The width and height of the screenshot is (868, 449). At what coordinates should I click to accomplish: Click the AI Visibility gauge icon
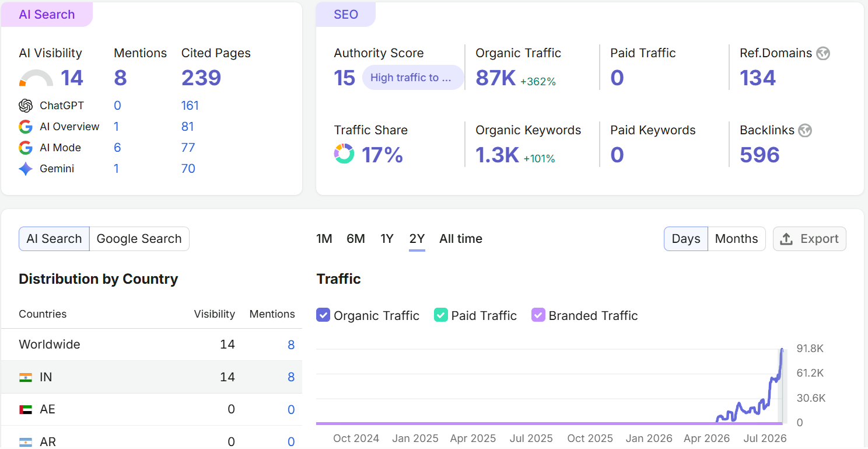tap(36, 78)
